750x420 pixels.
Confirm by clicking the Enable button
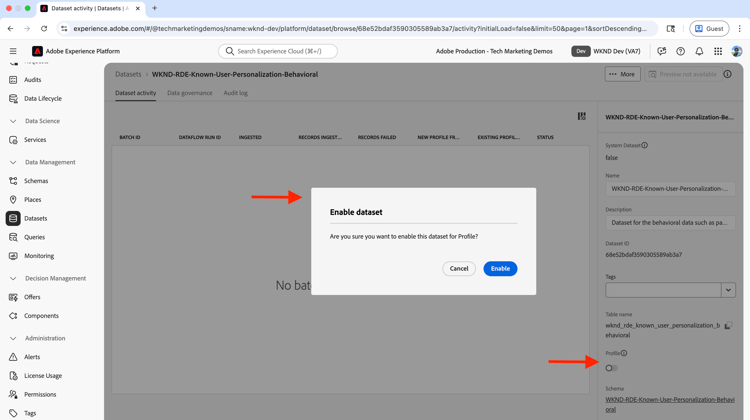500,268
